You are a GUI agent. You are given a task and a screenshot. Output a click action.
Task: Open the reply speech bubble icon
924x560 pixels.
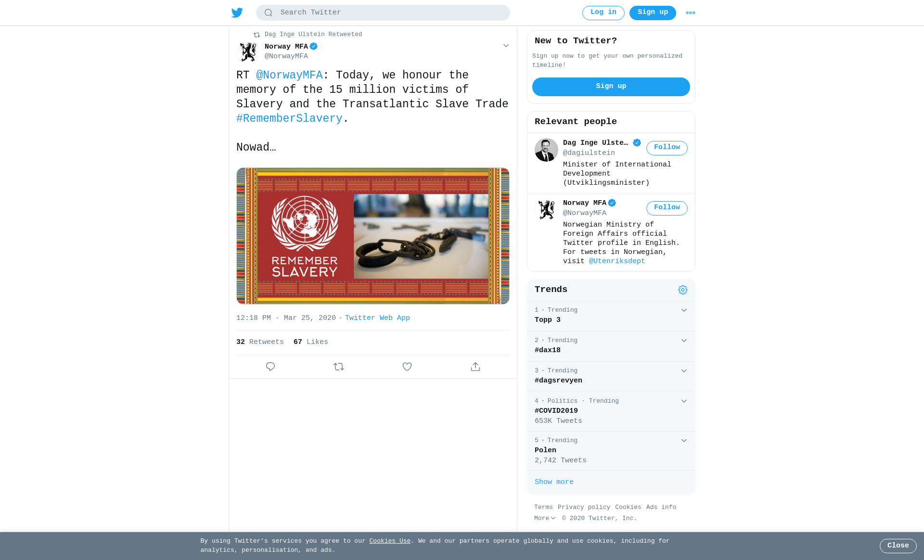pos(270,367)
